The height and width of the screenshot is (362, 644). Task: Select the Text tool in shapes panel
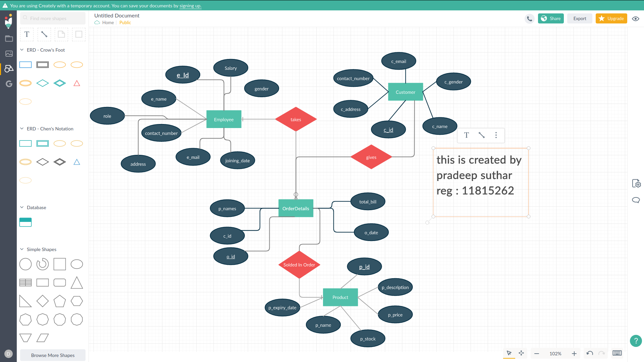(27, 34)
